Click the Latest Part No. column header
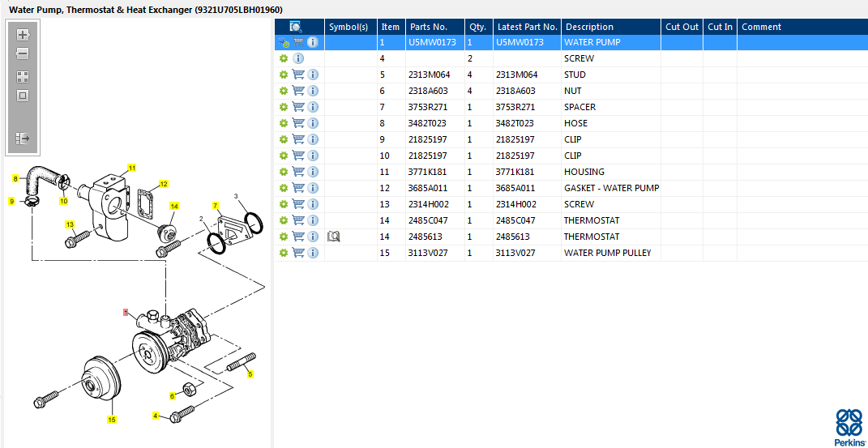The width and height of the screenshot is (868, 448). coord(527,27)
